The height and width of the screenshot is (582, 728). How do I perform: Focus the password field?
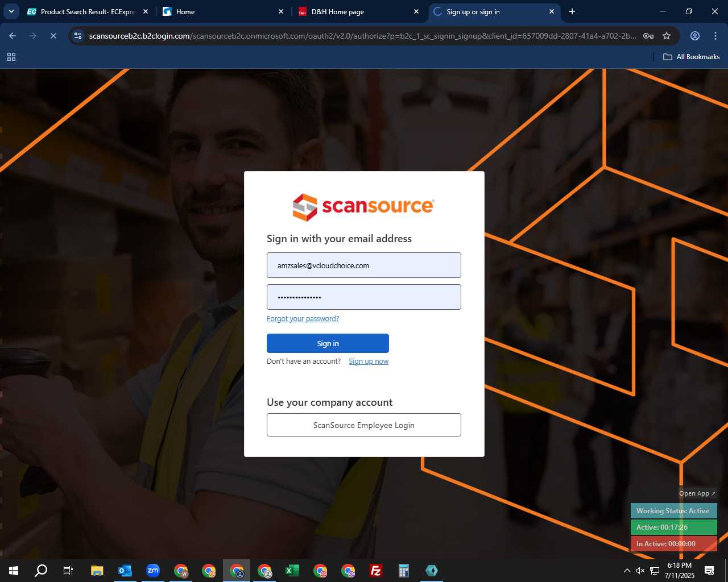tap(364, 297)
